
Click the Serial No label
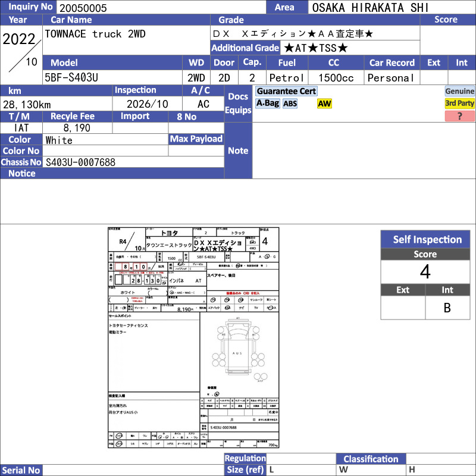click(x=21, y=470)
